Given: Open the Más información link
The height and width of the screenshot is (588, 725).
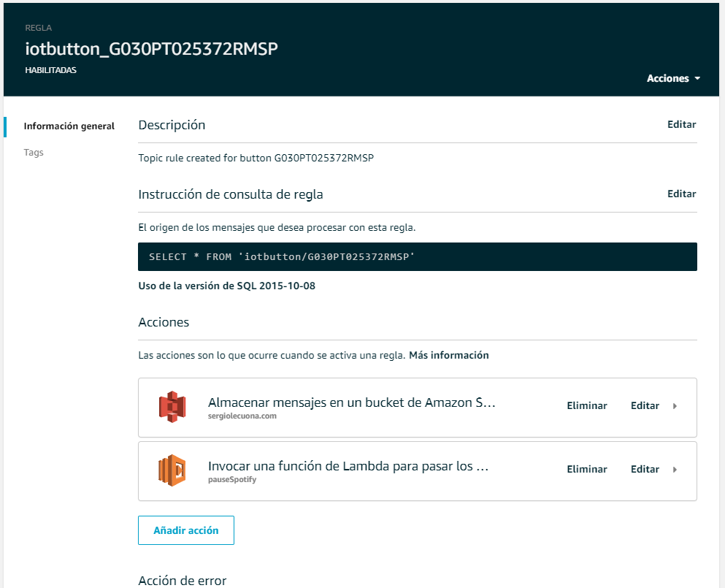Looking at the screenshot, I should tap(448, 355).
